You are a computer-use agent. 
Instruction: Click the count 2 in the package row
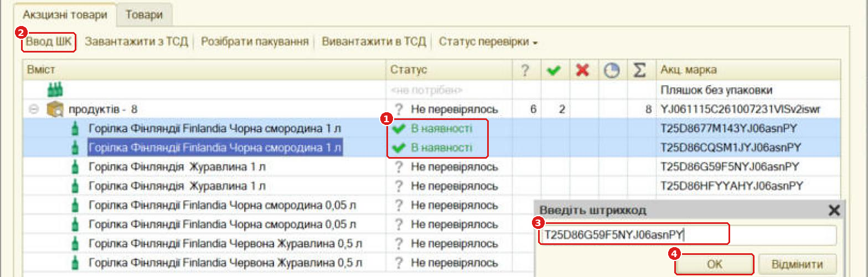pos(561,109)
